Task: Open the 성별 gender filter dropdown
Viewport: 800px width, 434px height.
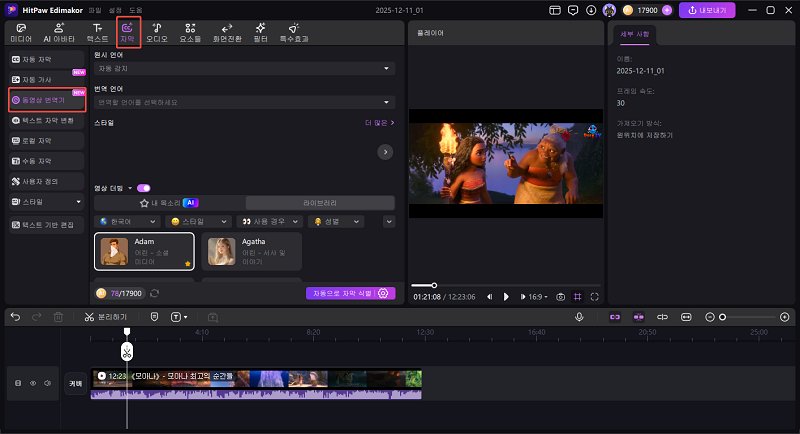Action: click(x=336, y=221)
